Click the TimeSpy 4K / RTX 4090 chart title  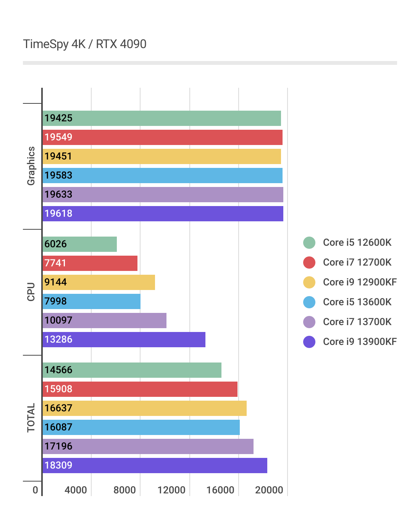pos(85,44)
